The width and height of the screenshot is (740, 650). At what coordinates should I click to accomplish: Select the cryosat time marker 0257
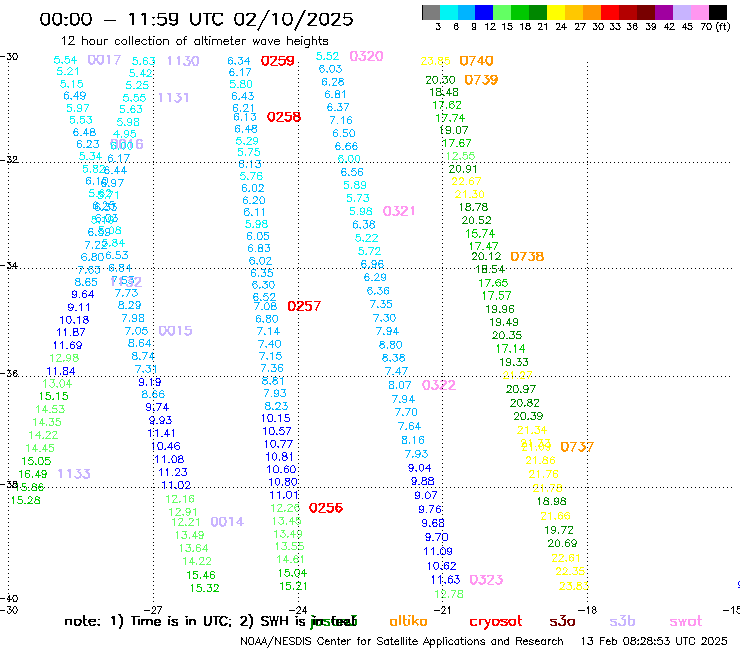(x=304, y=306)
